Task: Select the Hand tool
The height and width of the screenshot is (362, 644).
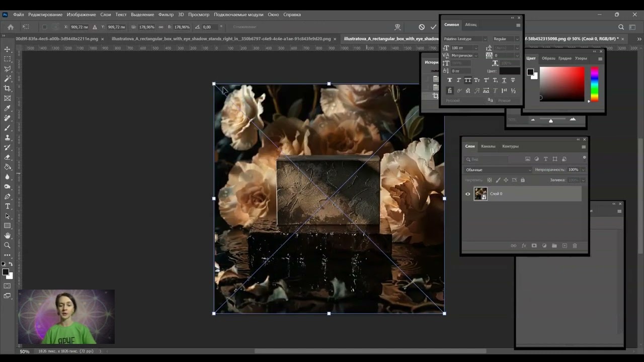Action: click(x=8, y=235)
